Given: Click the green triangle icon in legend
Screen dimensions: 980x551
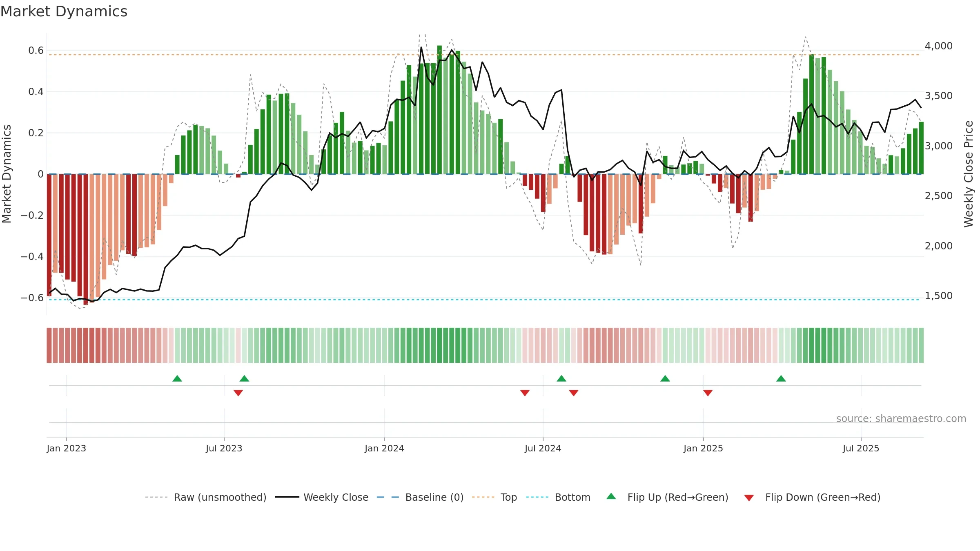Looking at the screenshot, I should pos(611,496).
